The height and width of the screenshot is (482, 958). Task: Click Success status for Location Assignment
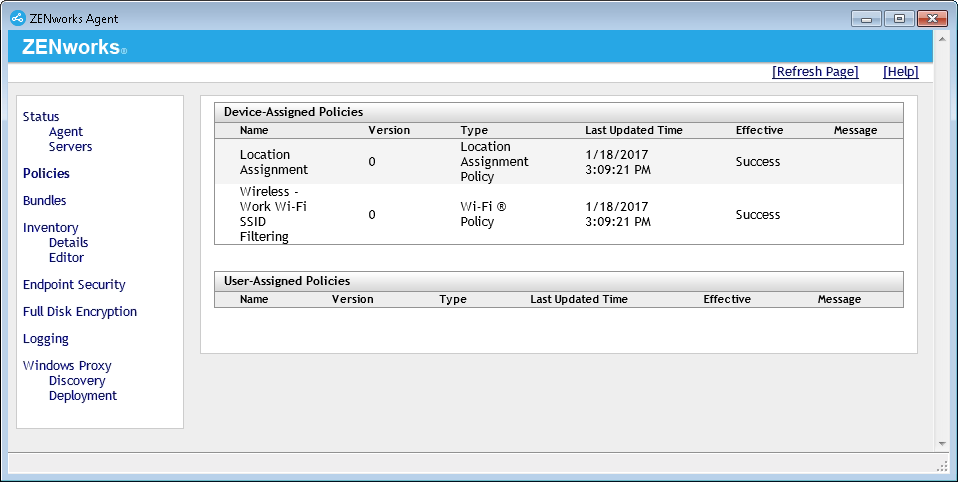[x=758, y=162]
